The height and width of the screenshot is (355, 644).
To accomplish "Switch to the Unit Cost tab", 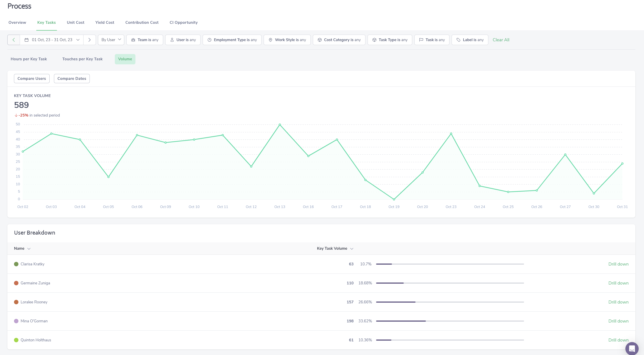I will (x=76, y=22).
